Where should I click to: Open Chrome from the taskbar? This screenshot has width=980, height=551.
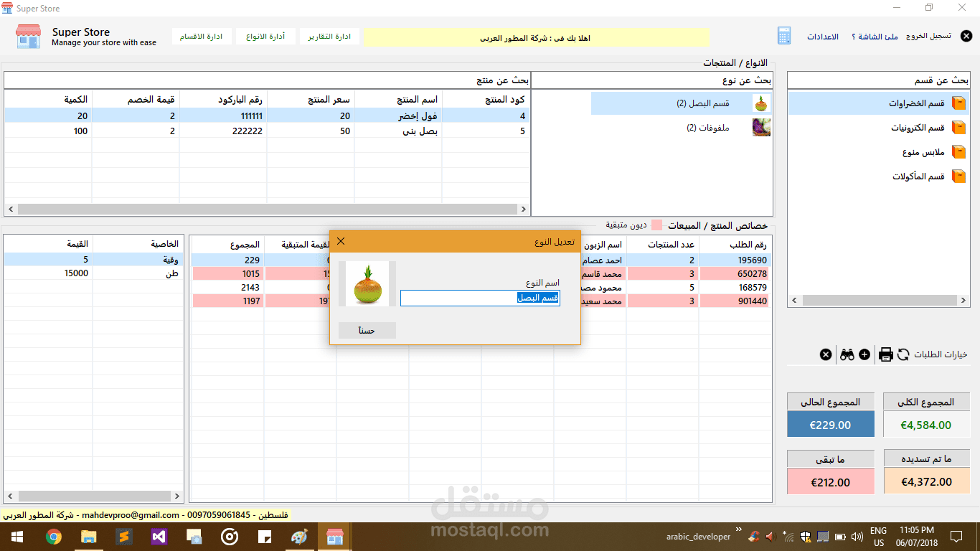[53, 537]
